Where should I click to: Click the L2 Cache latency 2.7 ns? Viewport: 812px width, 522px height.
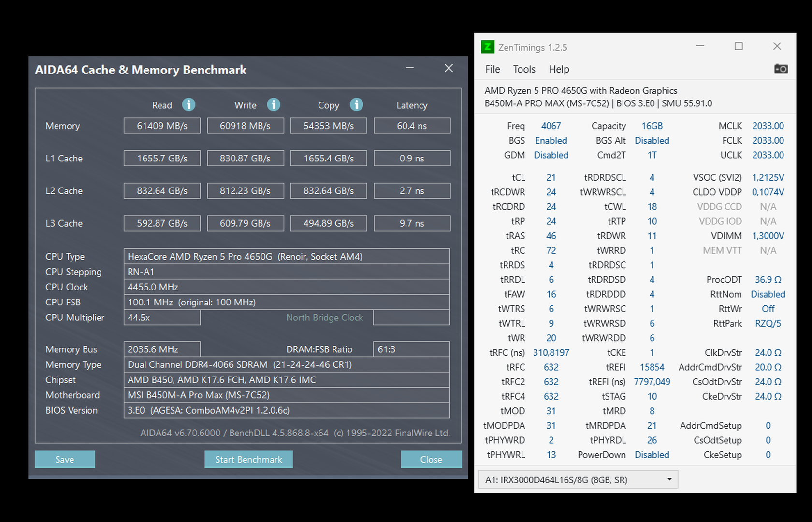click(412, 191)
